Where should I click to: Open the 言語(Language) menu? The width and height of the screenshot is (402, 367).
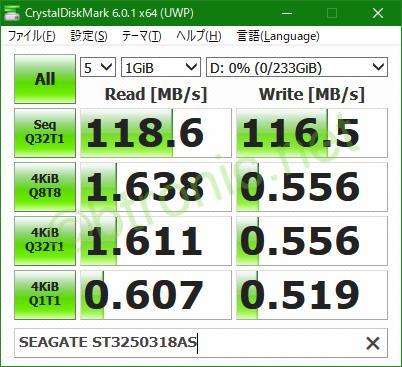coord(278,36)
